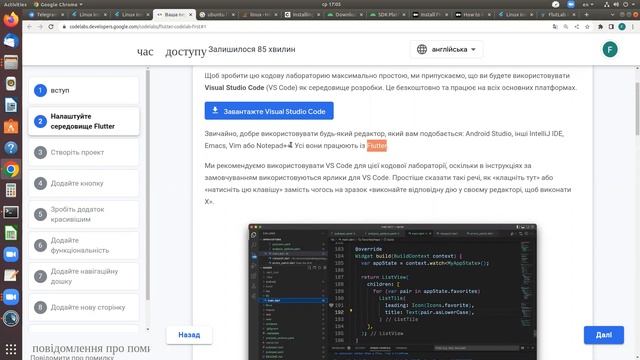Click the address bar URL

tap(138, 27)
